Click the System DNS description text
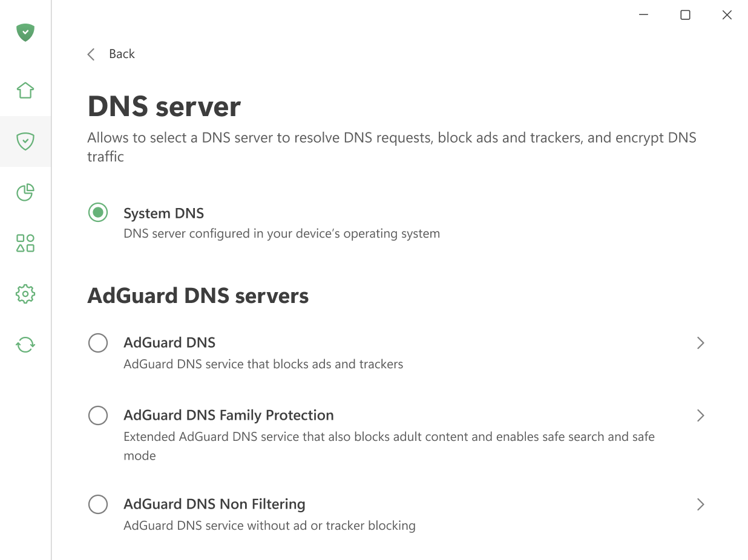 coord(281,233)
